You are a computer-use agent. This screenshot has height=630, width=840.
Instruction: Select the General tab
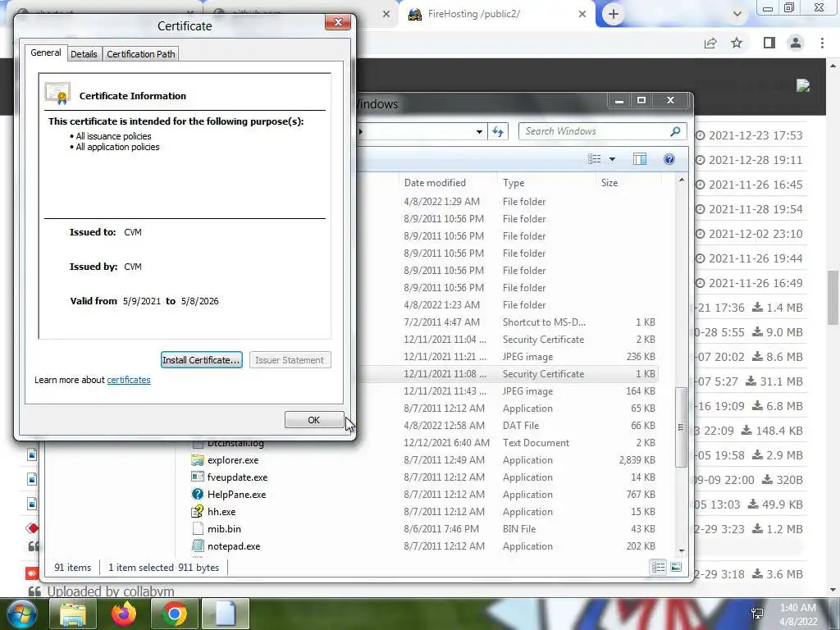point(46,52)
